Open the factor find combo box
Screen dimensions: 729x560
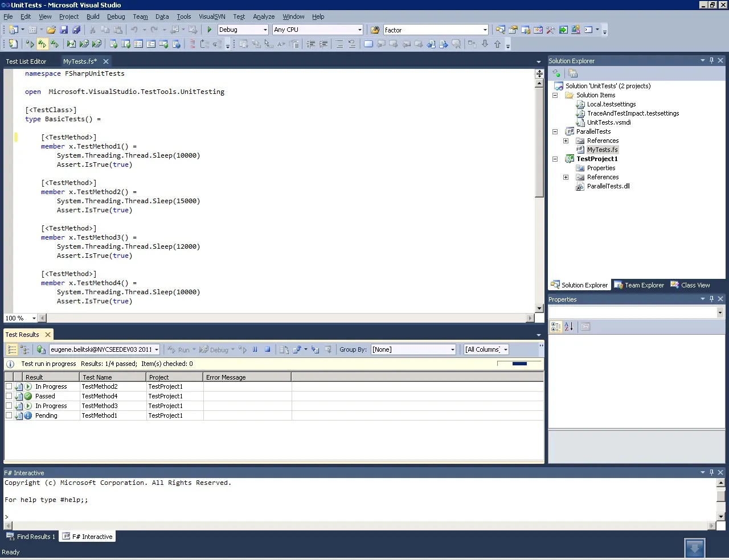click(485, 30)
